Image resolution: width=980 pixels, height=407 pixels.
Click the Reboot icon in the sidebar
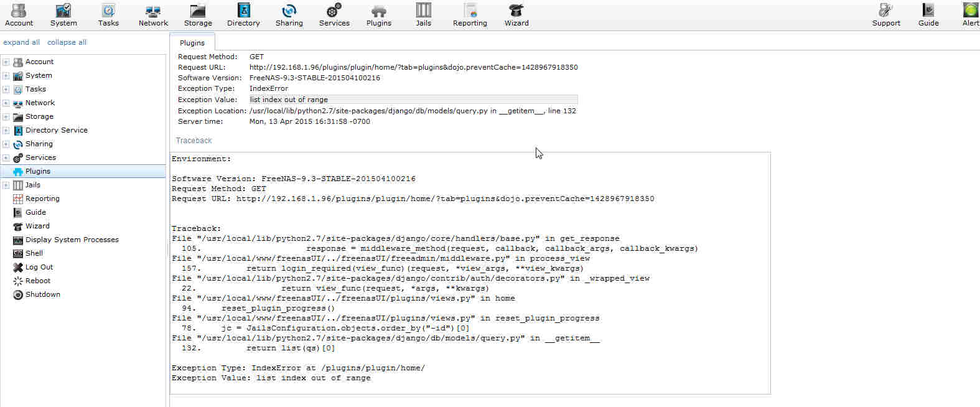coord(18,281)
